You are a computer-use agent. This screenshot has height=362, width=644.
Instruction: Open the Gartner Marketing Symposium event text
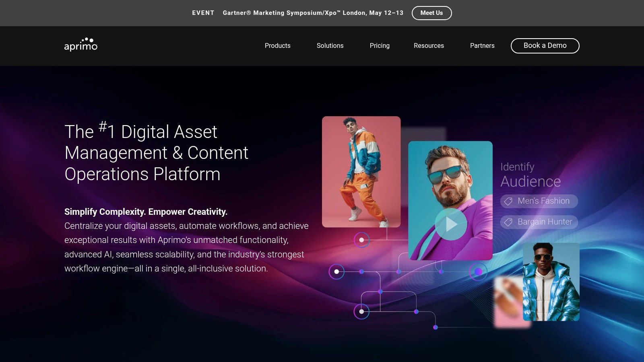[x=313, y=13]
